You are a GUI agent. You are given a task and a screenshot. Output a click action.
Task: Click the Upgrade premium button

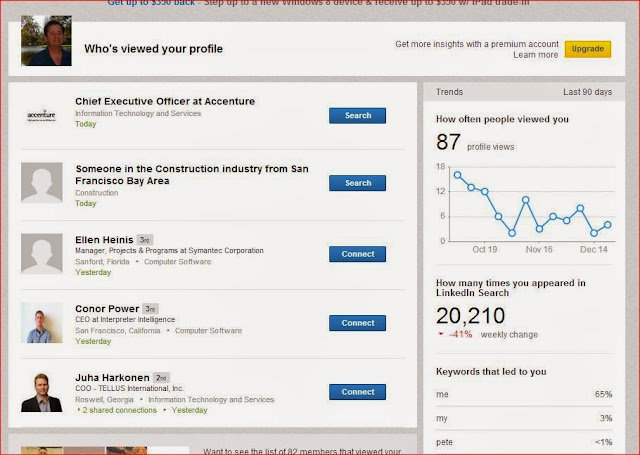click(x=588, y=49)
